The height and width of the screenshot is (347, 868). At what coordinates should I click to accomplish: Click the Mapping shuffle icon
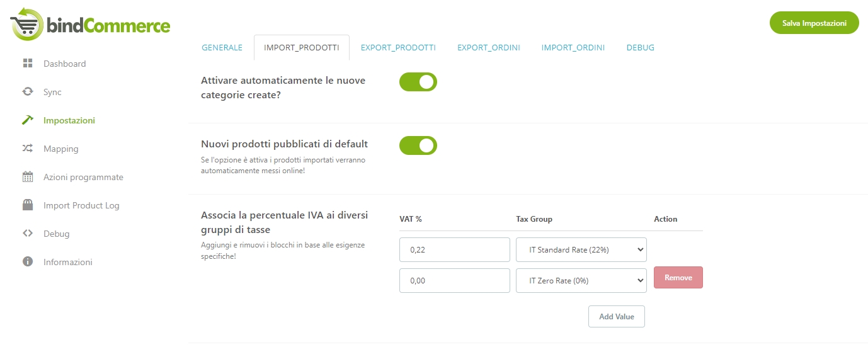point(27,149)
